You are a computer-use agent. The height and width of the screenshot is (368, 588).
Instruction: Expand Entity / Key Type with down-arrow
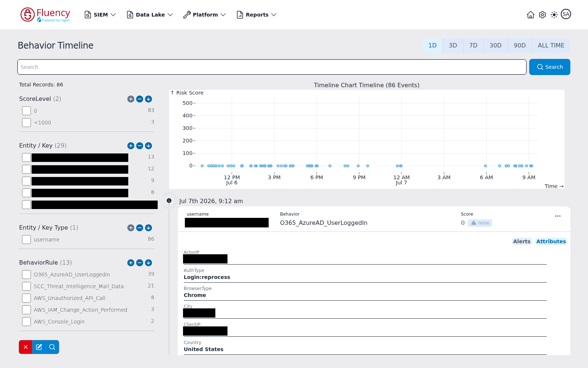(x=148, y=228)
